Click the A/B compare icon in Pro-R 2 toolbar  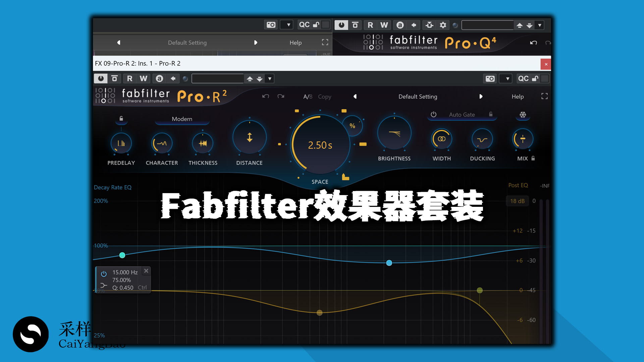pos(159,78)
